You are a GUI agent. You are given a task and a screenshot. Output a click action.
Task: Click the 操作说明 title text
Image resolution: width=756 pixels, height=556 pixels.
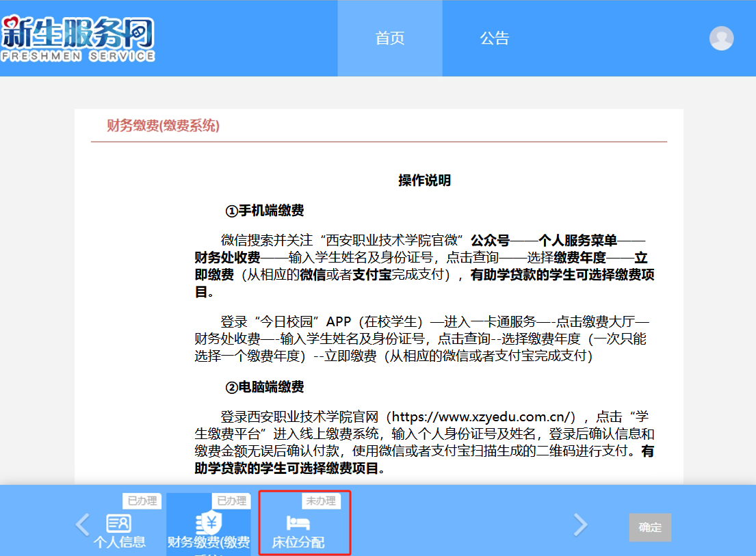(x=424, y=181)
